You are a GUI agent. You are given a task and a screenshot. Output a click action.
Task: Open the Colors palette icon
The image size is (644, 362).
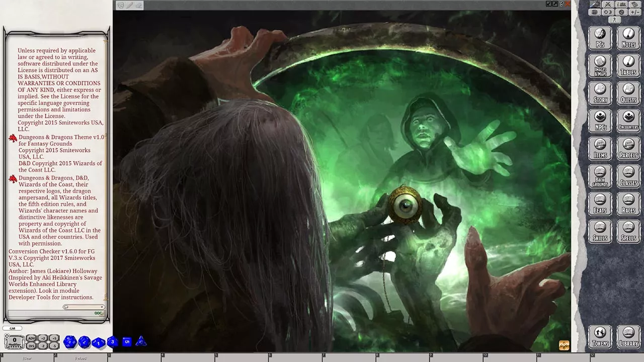point(595,12)
